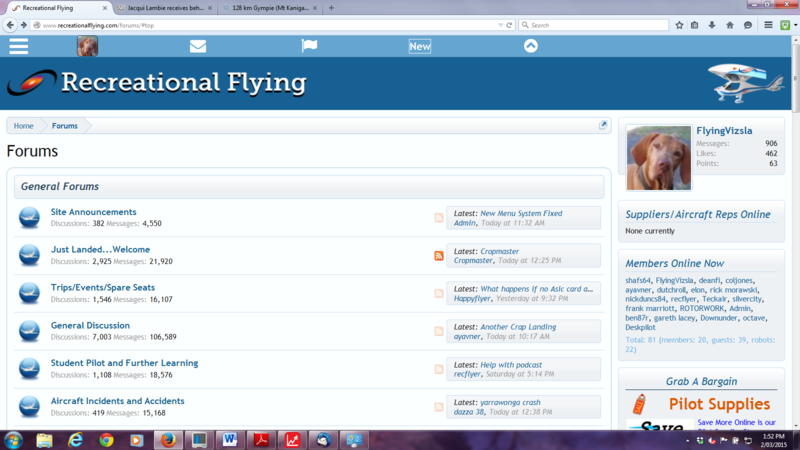Viewport: 800px width, 450px height.
Task: Bookmark this page with star icon
Action: click(x=679, y=25)
